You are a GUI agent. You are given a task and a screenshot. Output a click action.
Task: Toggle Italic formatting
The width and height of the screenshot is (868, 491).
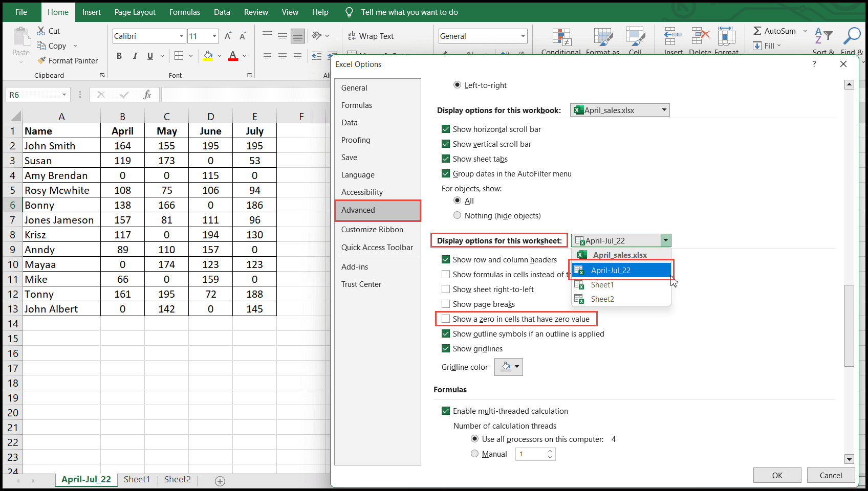click(x=135, y=56)
